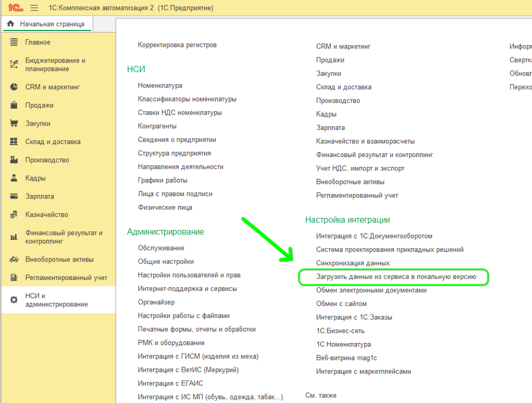Viewport: 532px width, 403px height.
Task: Open Физические лица
Action: pos(165,207)
